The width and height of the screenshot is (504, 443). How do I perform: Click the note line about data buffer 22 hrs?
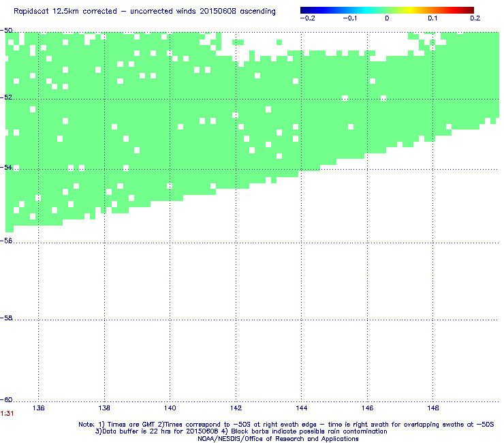241,431
